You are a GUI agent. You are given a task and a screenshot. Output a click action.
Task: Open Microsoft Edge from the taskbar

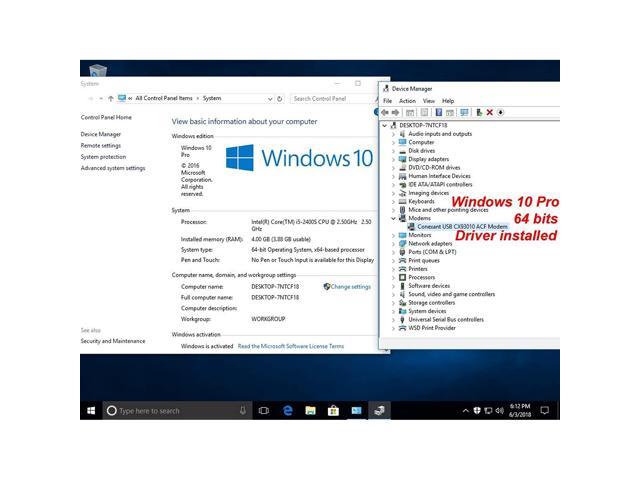tap(287, 410)
